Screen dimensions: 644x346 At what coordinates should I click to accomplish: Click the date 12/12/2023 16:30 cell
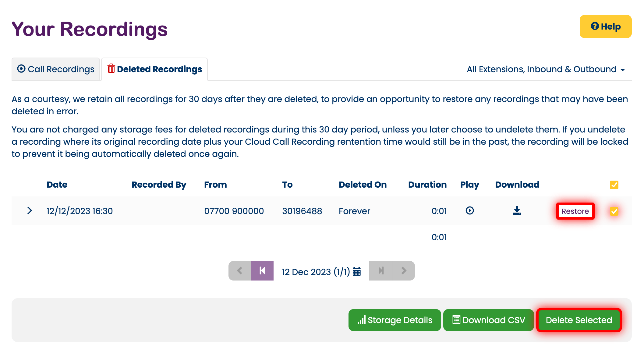(x=80, y=211)
